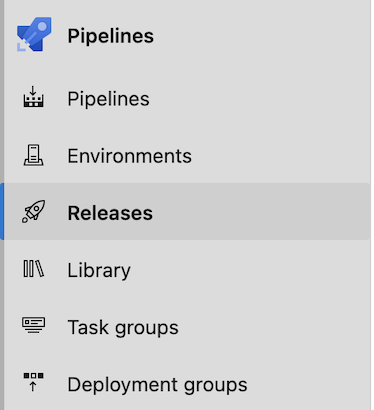This screenshot has height=410, width=374.
Task: Click blank space right of the Library label
Action: pos(250,270)
